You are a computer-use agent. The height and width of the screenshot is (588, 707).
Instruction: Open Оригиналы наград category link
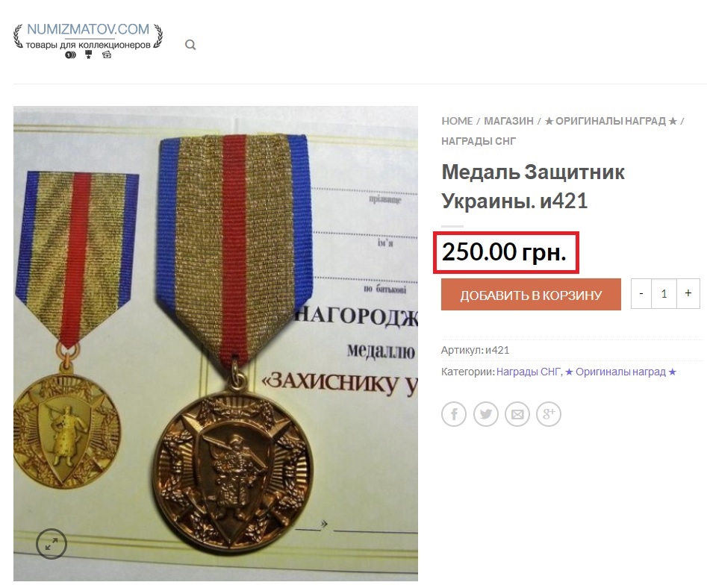[x=621, y=372]
